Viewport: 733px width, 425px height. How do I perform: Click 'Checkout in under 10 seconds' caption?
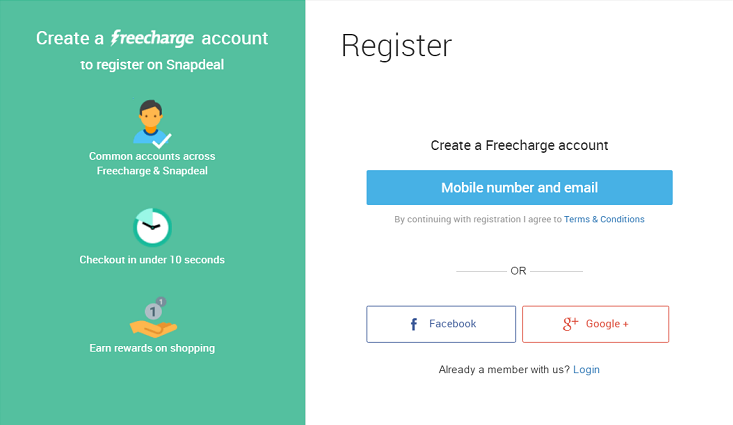(x=152, y=259)
